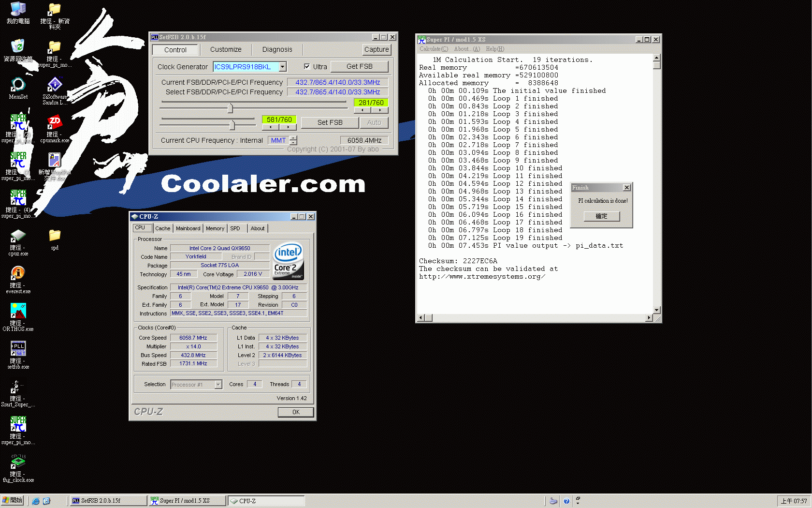Switch to Control tab in SetFSB
This screenshot has width=812, height=508.
(x=175, y=49)
